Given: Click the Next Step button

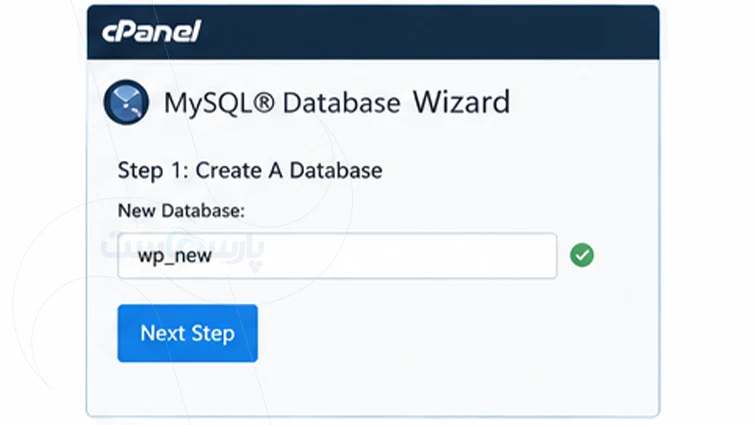Looking at the screenshot, I should (x=187, y=333).
